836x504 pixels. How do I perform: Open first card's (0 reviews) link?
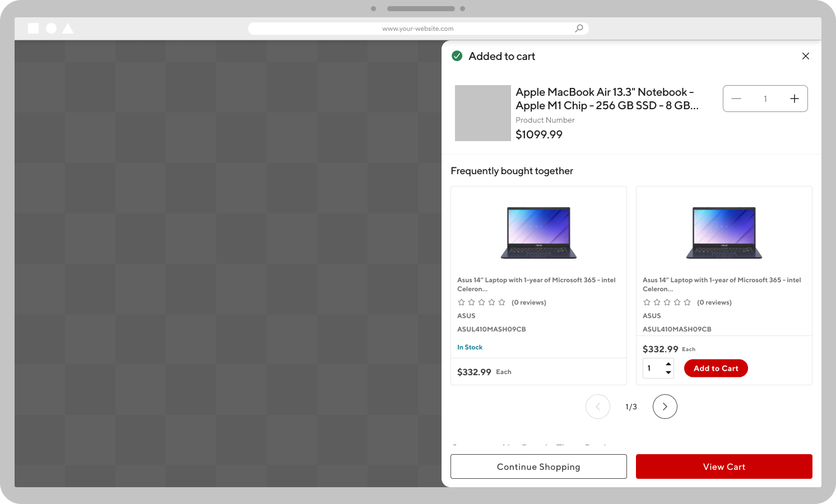pos(528,302)
